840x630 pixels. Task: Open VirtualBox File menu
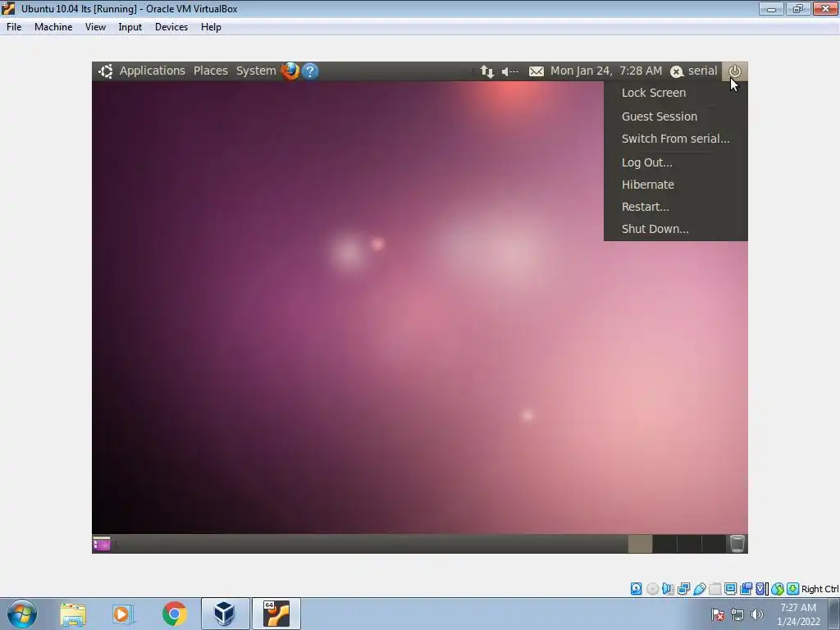click(x=14, y=27)
